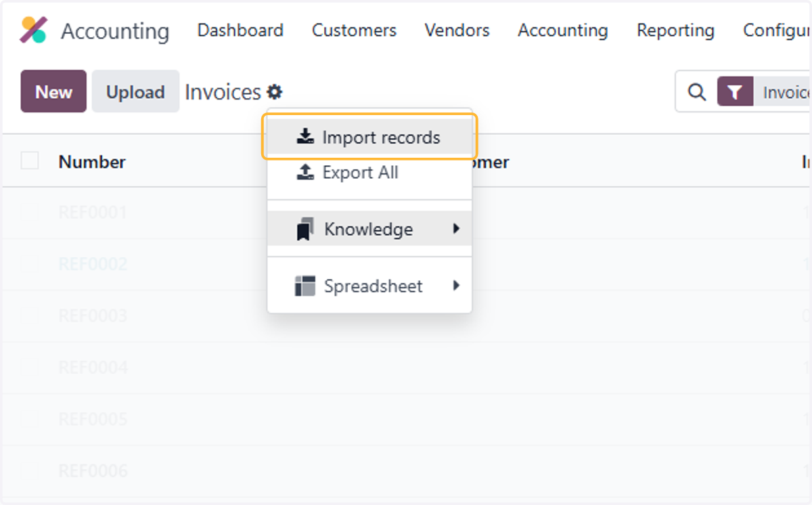
Task: Click the Accounting app logo icon
Action: [x=33, y=30]
